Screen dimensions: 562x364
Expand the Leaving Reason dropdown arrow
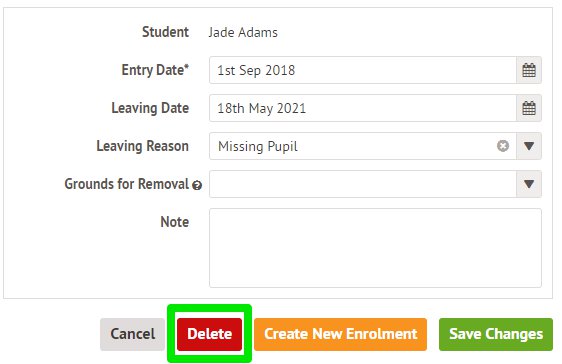tap(529, 146)
